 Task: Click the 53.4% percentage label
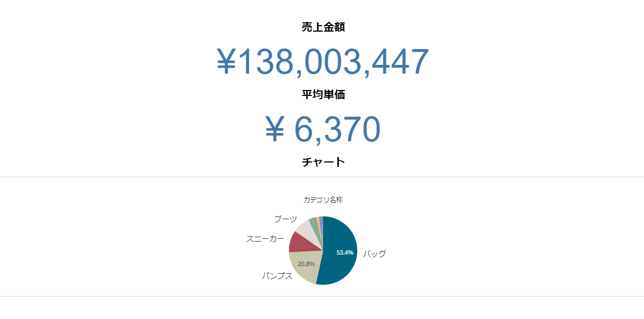tap(345, 252)
